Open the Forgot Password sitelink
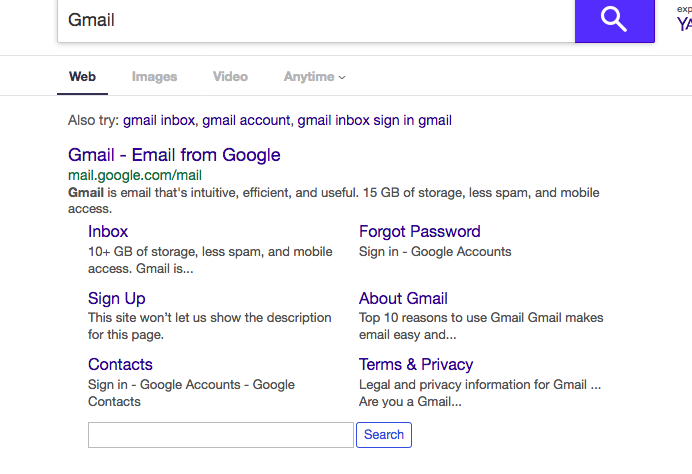This screenshot has height=474, width=692. click(x=420, y=232)
